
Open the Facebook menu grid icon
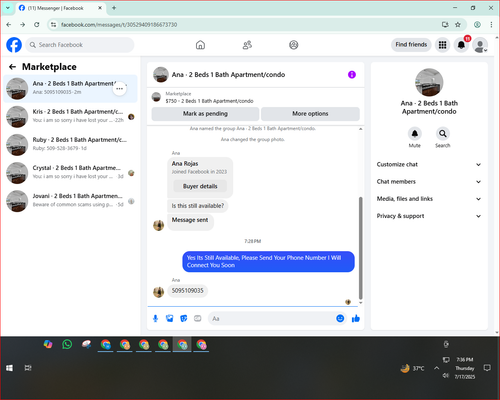[442, 45]
